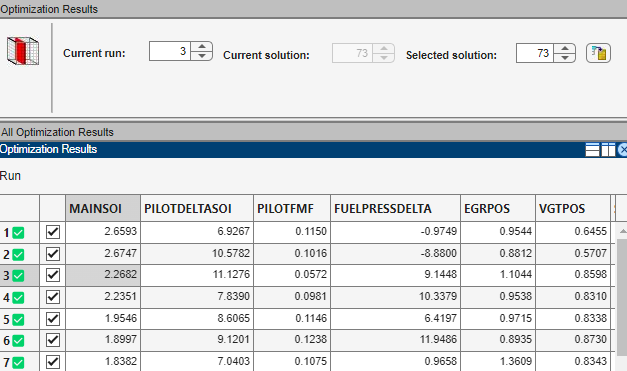This screenshot has width=627, height=371.
Task: Click green status icon in row 4
Action: 18,297
